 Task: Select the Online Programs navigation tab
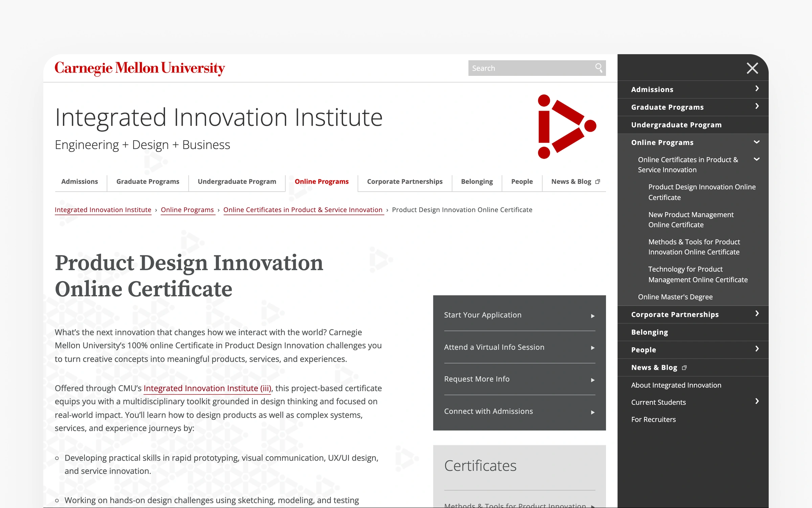point(321,182)
